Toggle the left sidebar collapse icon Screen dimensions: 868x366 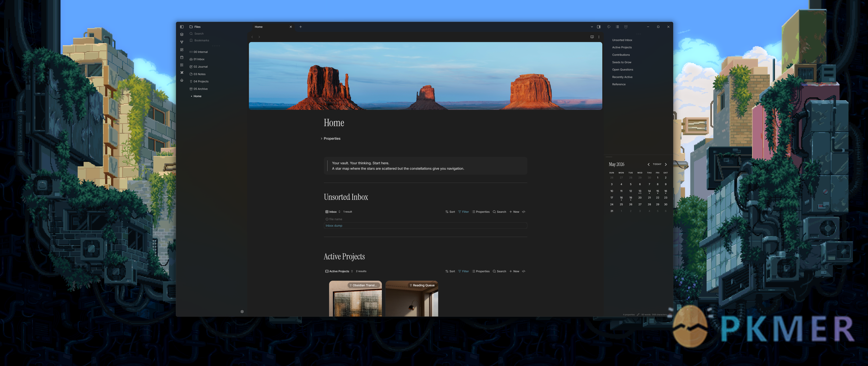[182, 27]
